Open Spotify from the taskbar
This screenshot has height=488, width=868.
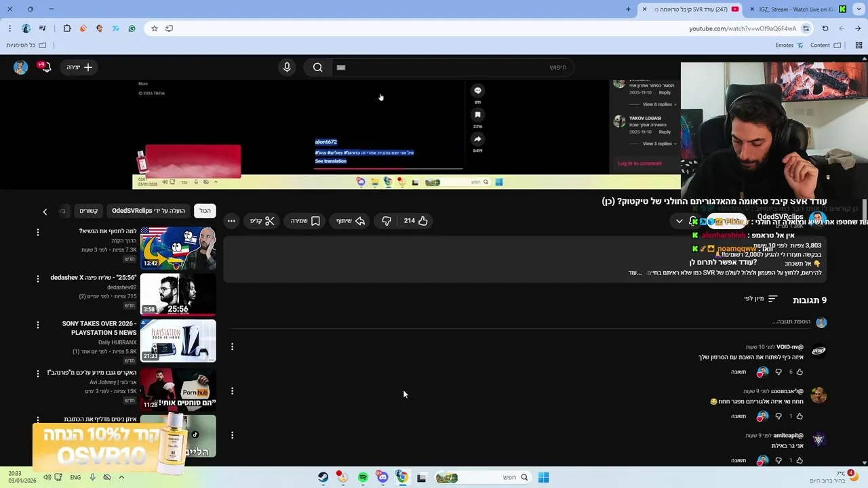(x=363, y=478)
